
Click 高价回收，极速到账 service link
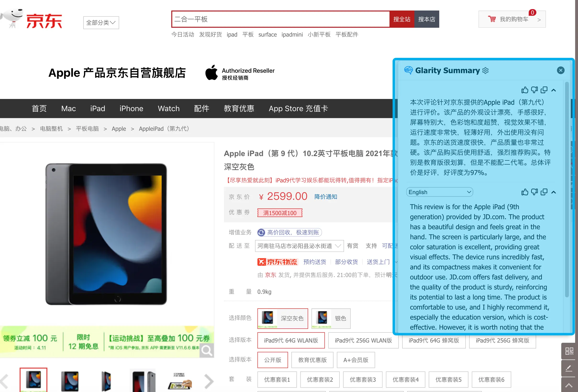click(x=290, y=232)
